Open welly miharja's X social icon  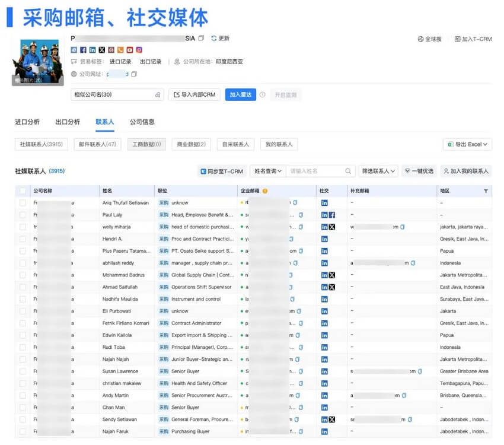(332, 227)
